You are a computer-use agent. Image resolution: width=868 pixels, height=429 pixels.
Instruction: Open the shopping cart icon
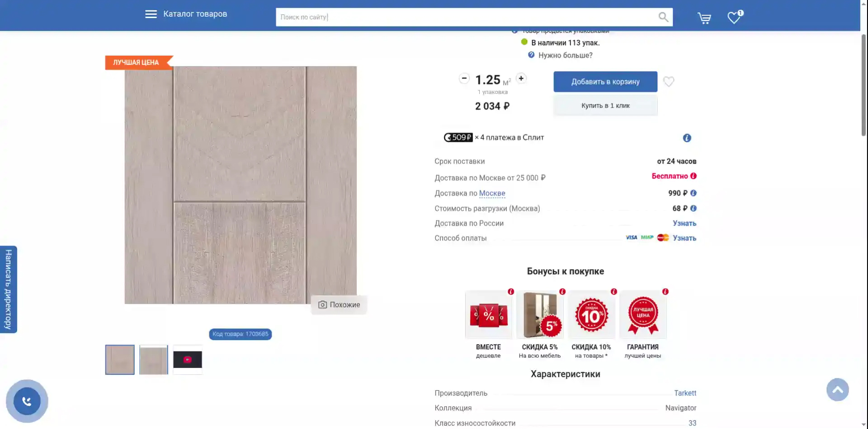[704, 18]
